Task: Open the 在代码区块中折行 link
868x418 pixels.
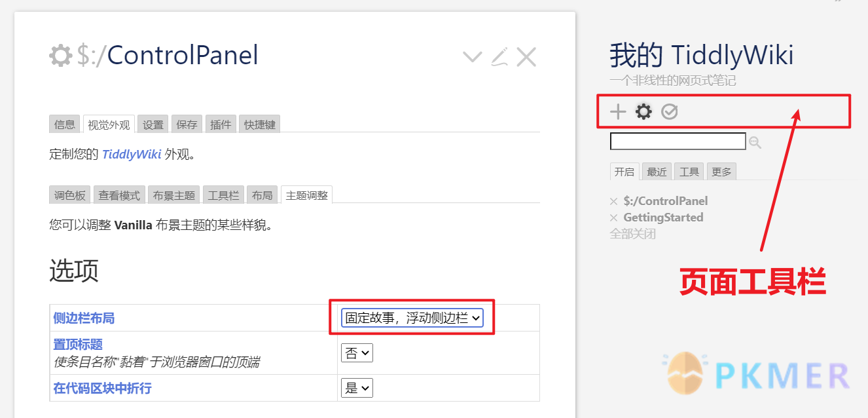Action: tap(102, 388)
